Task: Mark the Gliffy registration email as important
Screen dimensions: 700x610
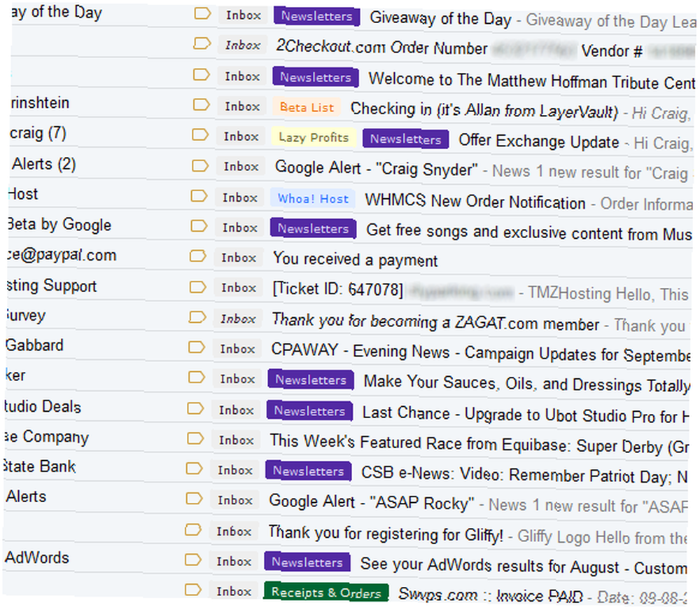Action: 193,529
